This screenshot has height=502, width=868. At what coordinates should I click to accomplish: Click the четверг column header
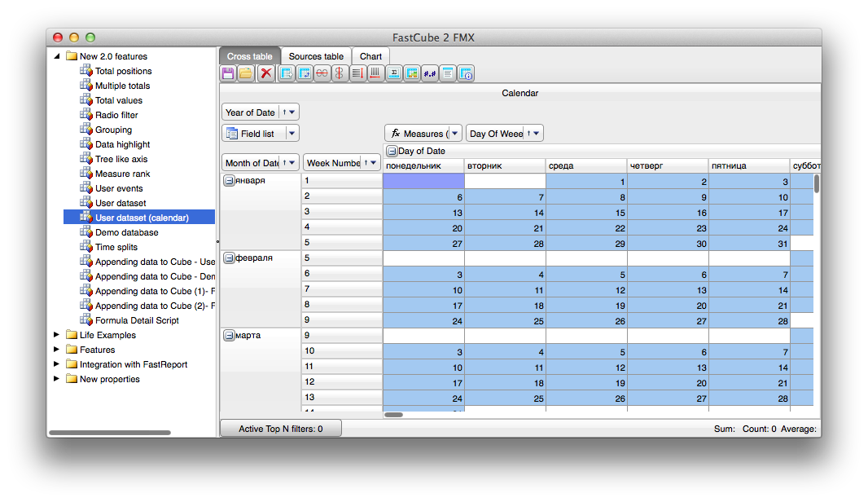point(668,165)
